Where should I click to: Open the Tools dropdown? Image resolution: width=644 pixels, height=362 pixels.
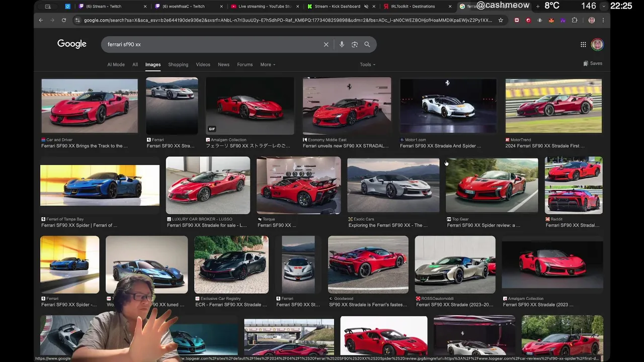367,64
